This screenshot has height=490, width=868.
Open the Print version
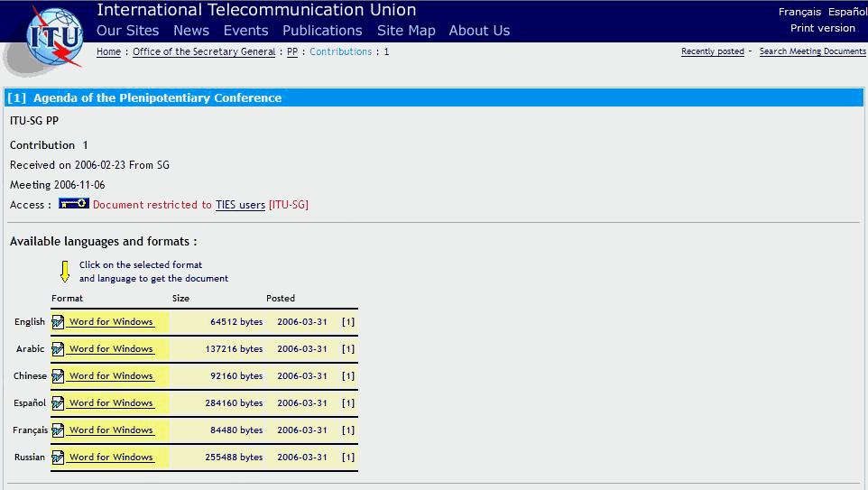(823, 28)
